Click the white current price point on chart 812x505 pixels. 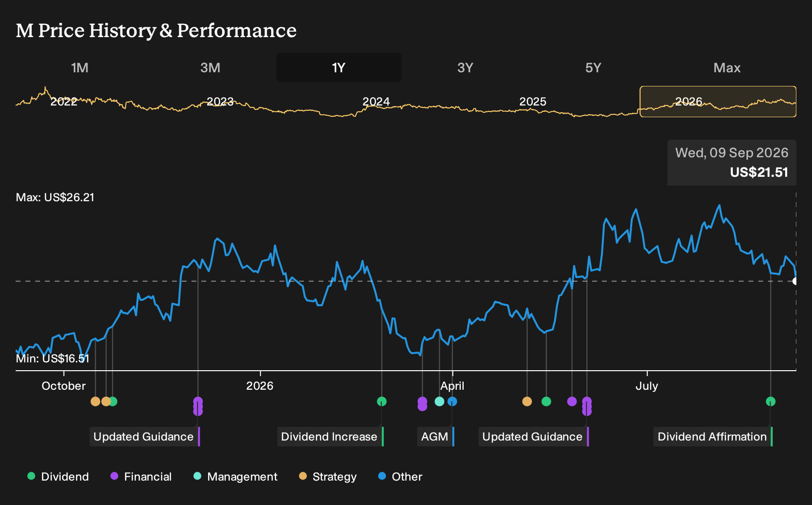click(795, 281)
